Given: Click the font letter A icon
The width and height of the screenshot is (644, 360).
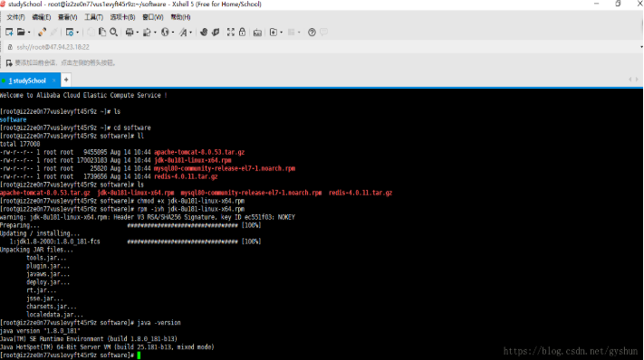Looking at the screenshot, I should pyautogui.click(x=183, y=32).
